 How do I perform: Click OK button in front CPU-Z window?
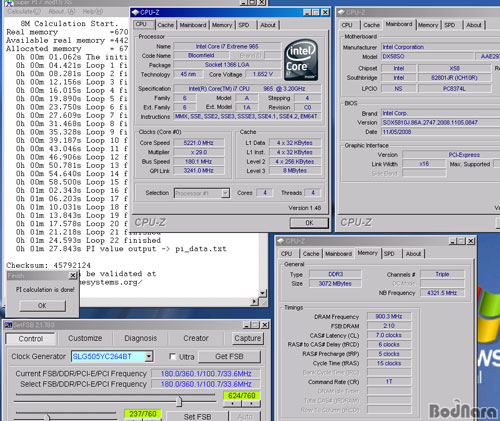[x=309, y=223]
